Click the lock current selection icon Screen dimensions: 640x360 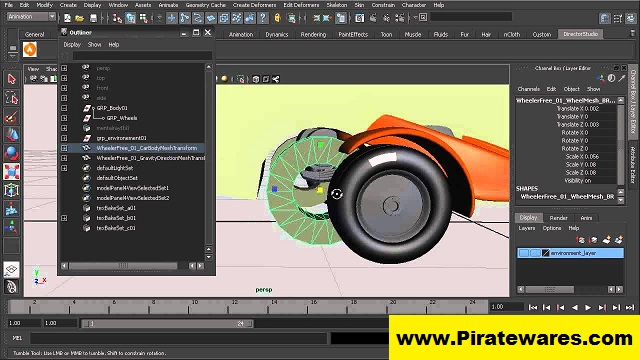pos(278,18)
